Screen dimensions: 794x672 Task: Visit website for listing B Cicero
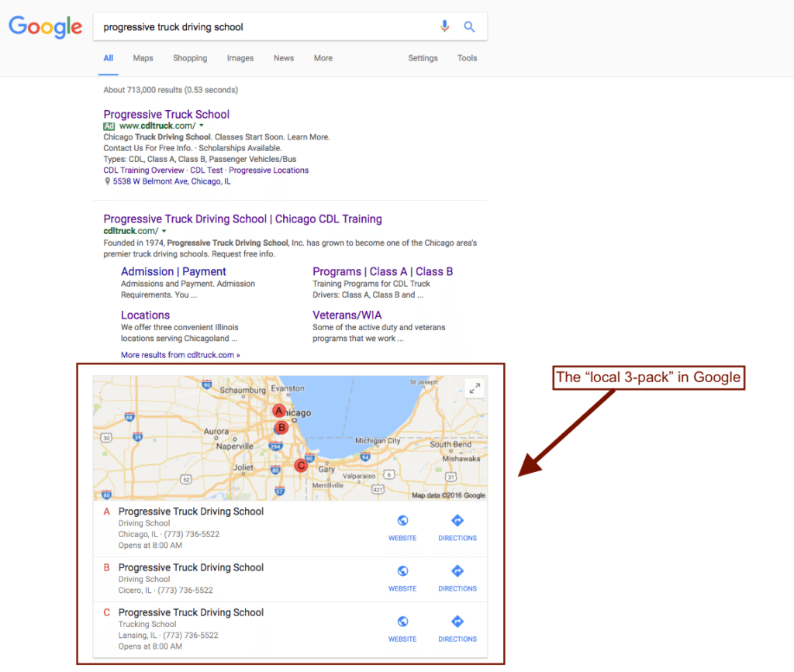click(402, 578)
